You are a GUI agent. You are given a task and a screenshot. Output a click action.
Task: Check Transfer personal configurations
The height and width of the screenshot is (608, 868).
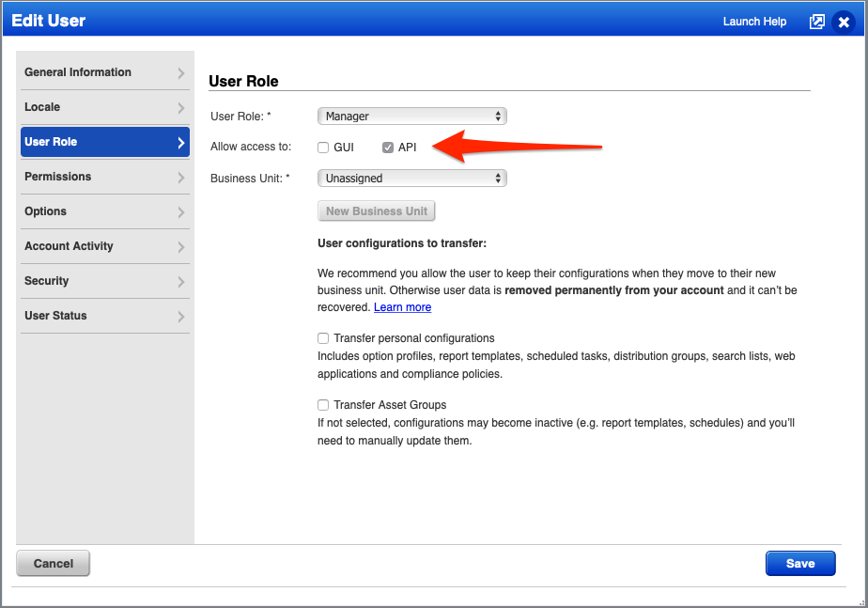pos(323,338)
